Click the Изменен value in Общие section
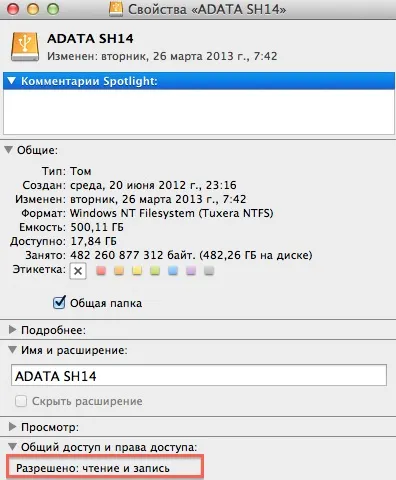The width and height of the screenshot is (396, 480). tap(158, 199)
